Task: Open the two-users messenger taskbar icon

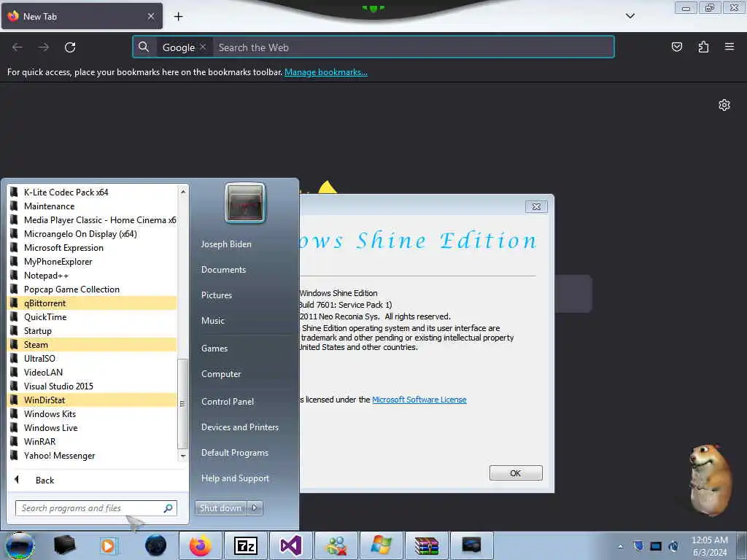Action: (x=336, y=545)
